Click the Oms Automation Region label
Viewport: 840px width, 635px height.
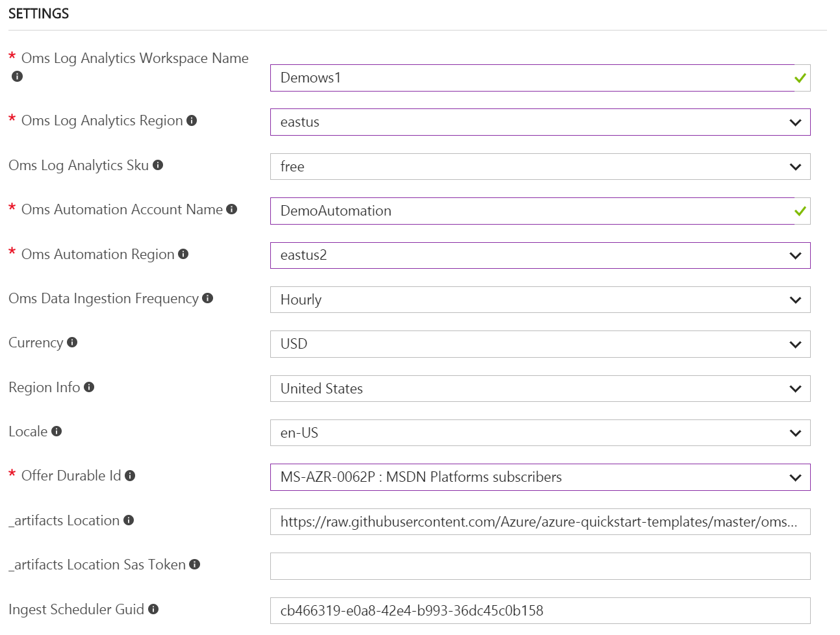click(98, 255)
